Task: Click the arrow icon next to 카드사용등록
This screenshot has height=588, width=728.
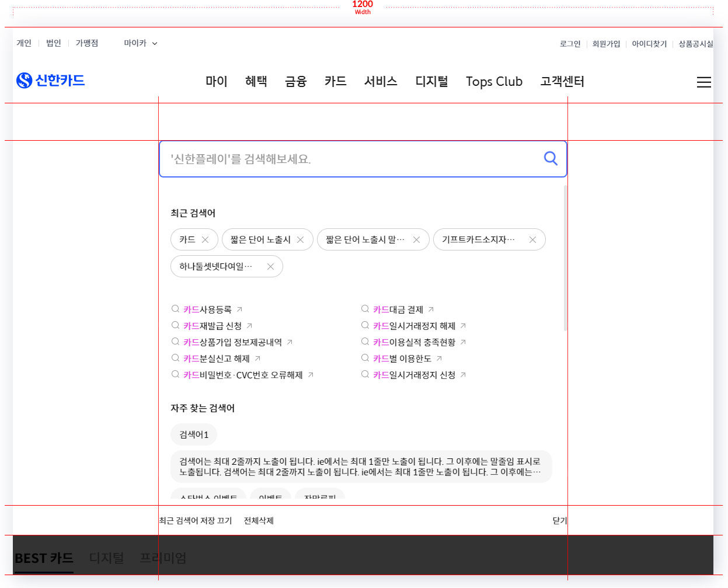Action: [x=239, y=309]
